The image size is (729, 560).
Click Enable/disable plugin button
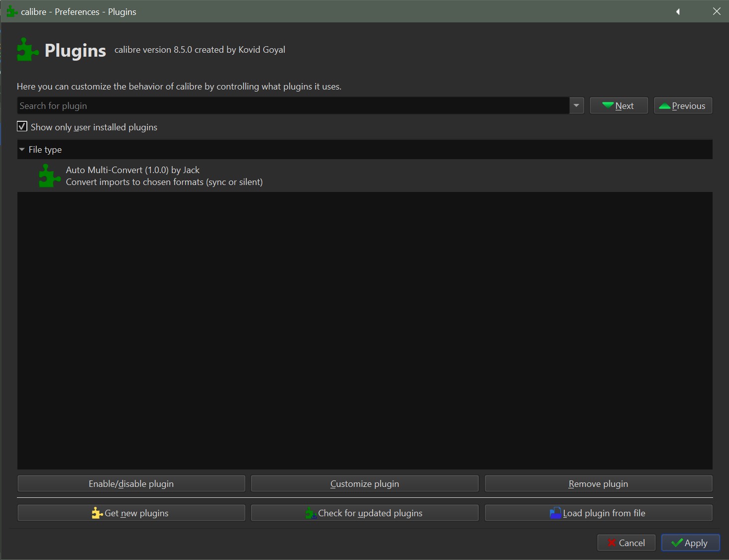131,483
